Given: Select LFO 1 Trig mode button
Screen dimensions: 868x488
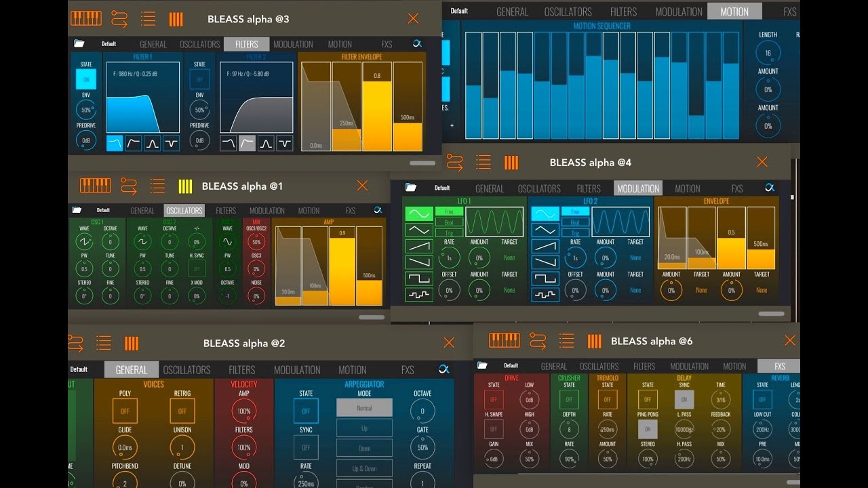Looking at the screenshot, I should (449, 232).
